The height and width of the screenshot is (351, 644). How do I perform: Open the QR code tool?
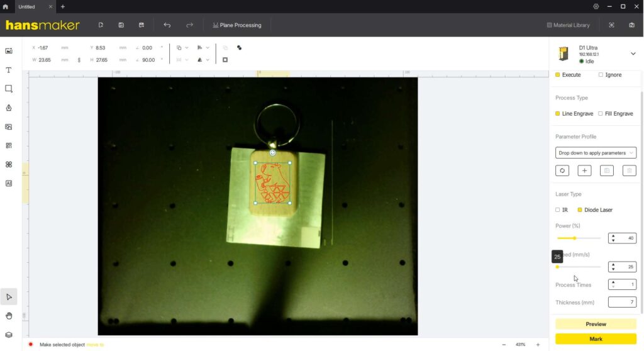click(9, 145)
